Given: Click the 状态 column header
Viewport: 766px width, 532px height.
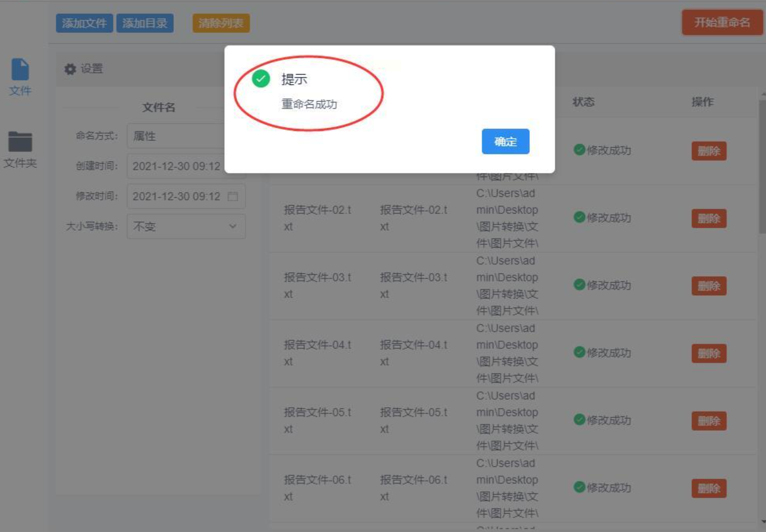Looking at the screenshot, I should tap(583, 102).
